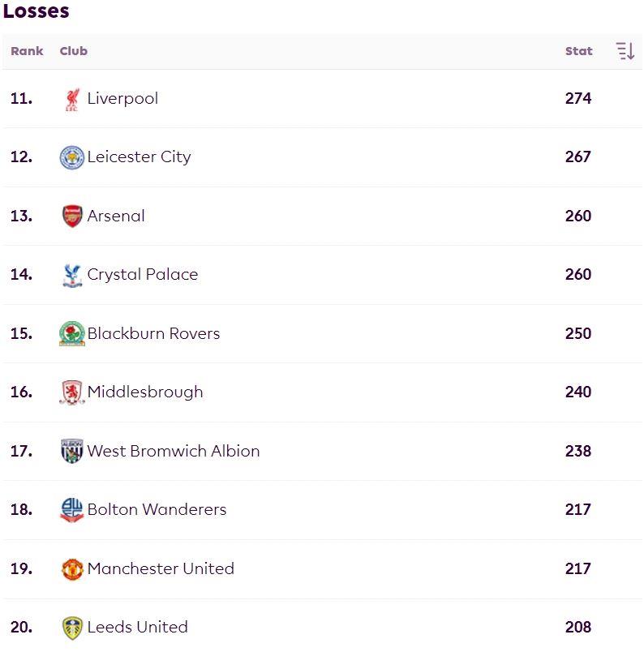Image resolution: width=644 pixels, height=656 pixels.
Task: Click the Rank column header
Action: (27, 51)
